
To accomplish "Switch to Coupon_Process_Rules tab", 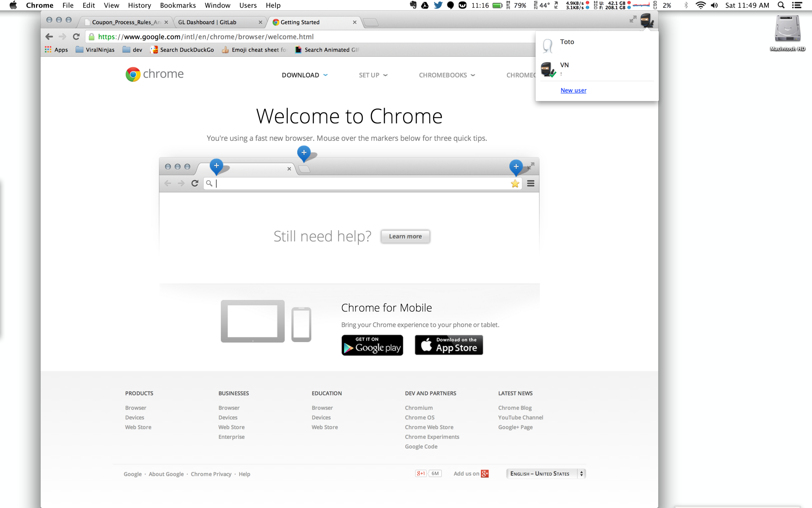I will click(x=126, y=22).
